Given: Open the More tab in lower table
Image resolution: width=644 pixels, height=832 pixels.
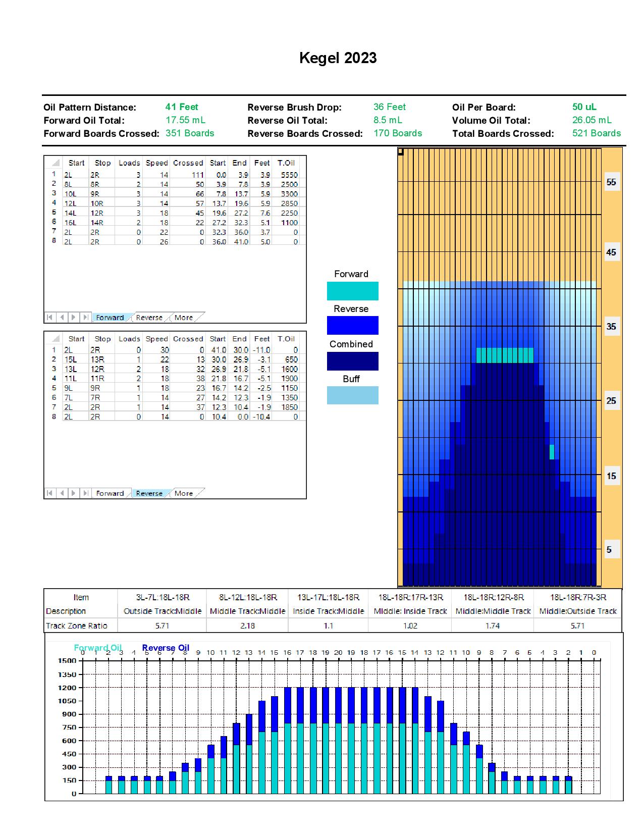Looking at the screenshot, I should tap(184, 493).
